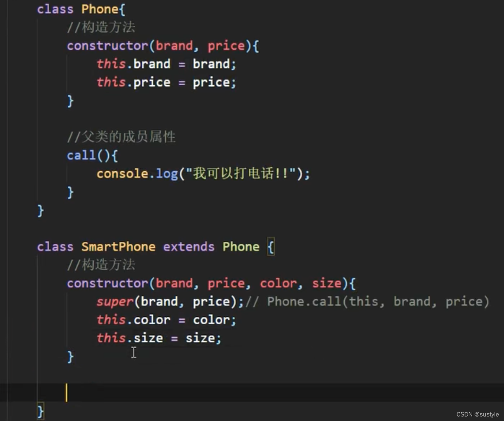This screenshot has width=504, height=421.
Task: Place cursor on this.color = color; line
Action: tap(166, 320)
